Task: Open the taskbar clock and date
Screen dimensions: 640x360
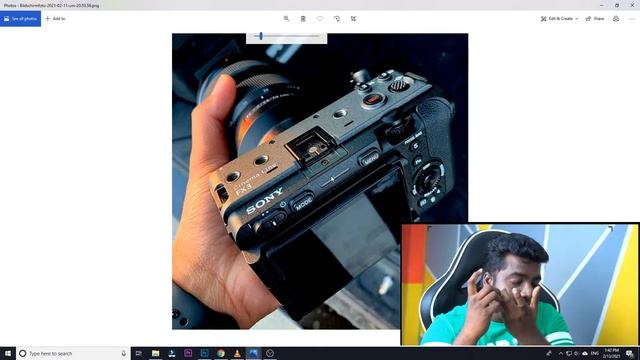Action: pyautogui.click(x=611, y=353)
